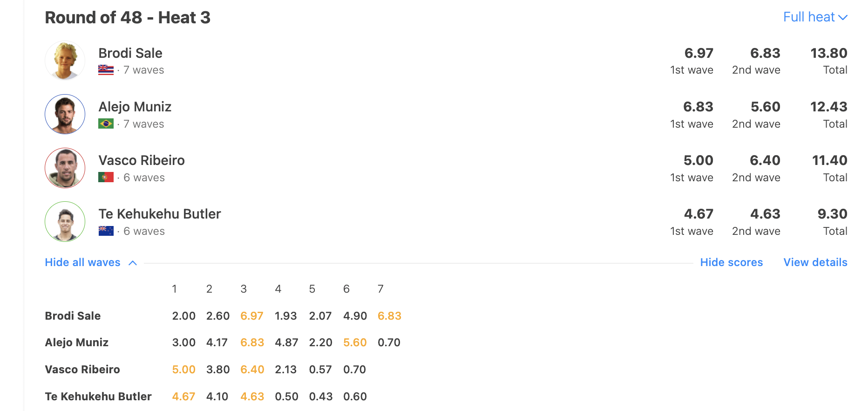
Task: Select Vasco Ribeiro's profile picture
Action: [65, 168]
